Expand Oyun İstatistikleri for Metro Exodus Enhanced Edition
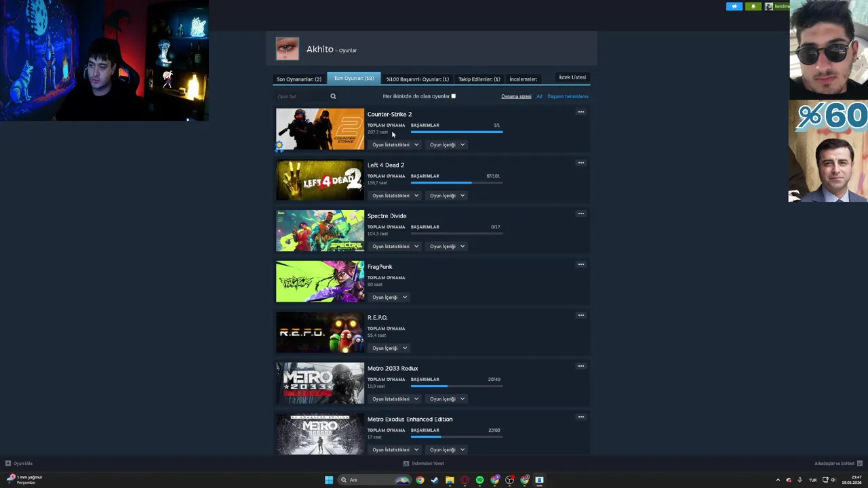This screenshot has height=488, width=868. (395, 449)
